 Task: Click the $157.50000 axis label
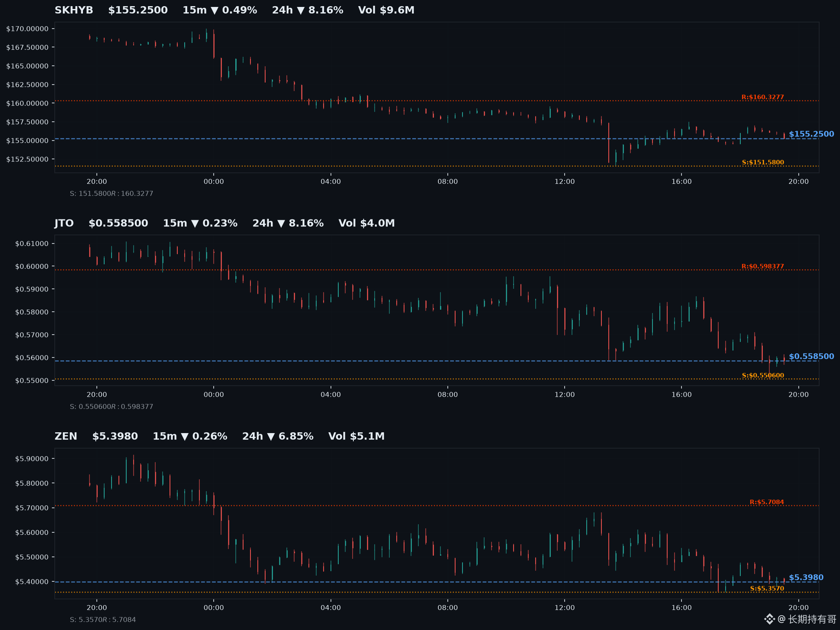[x=27, y=122]
